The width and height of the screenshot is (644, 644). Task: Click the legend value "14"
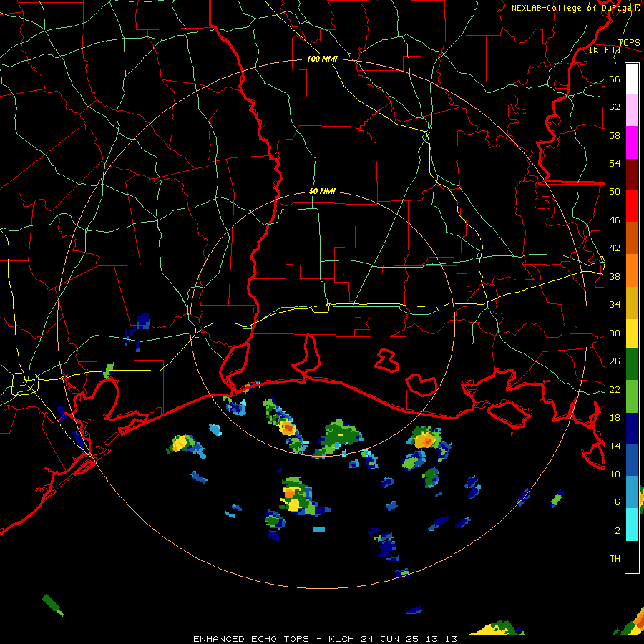pos(615,446)
